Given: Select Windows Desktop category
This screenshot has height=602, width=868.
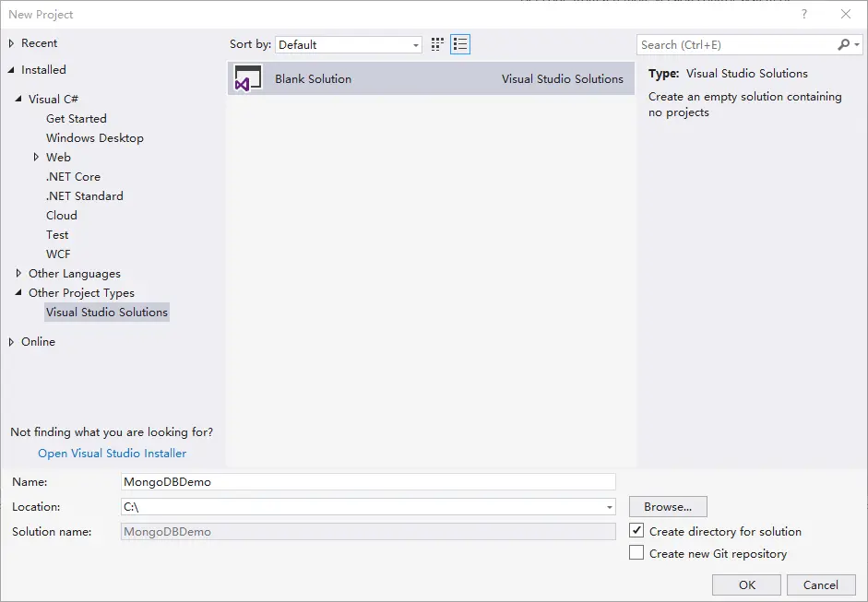Looking at the screenshot, I should (95, 137).
